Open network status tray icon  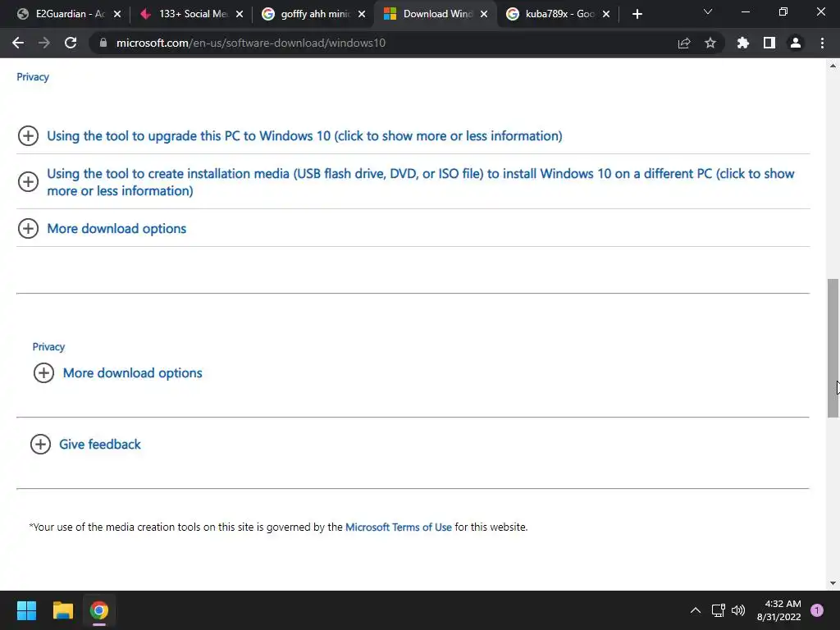[719, 610]
